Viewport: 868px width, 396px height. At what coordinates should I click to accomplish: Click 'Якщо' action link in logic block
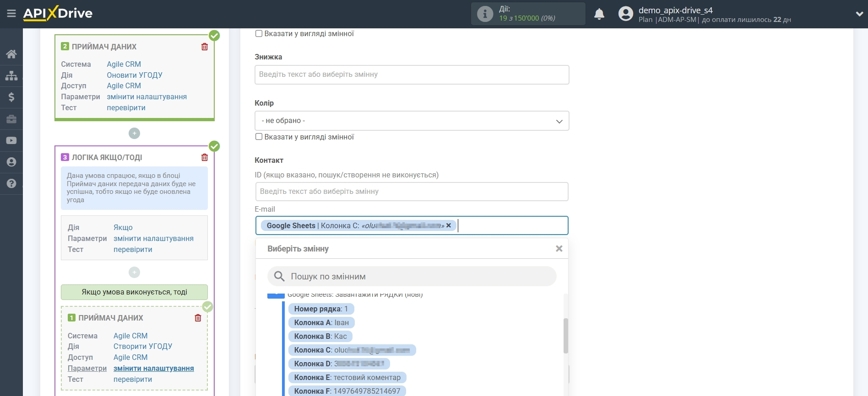123,227
